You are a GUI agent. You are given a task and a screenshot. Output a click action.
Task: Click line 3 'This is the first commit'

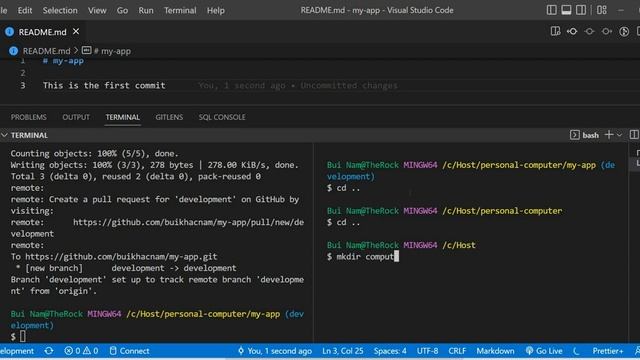point(104,85)
